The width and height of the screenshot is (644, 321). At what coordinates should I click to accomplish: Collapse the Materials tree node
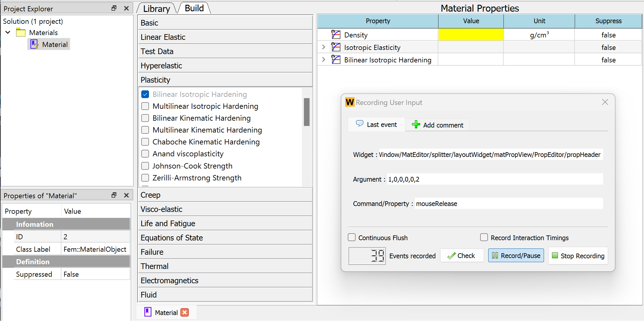click(x=8, y=32)
